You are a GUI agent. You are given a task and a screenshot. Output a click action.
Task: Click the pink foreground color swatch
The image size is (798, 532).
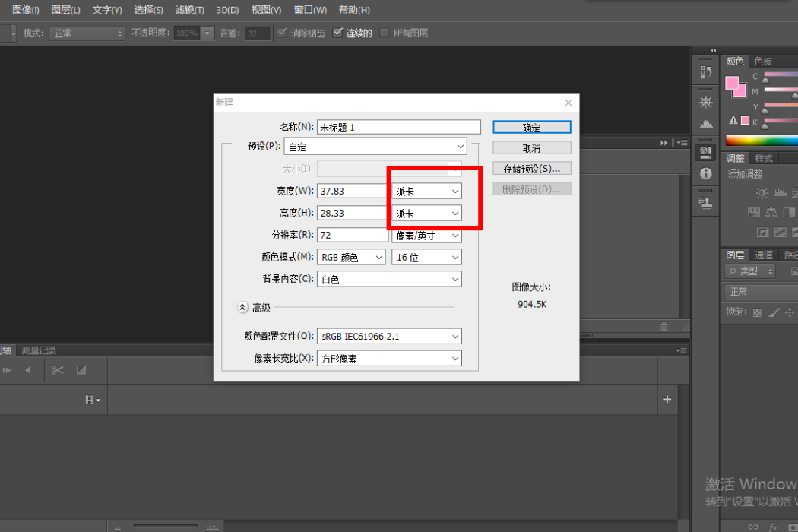(732, 83)
